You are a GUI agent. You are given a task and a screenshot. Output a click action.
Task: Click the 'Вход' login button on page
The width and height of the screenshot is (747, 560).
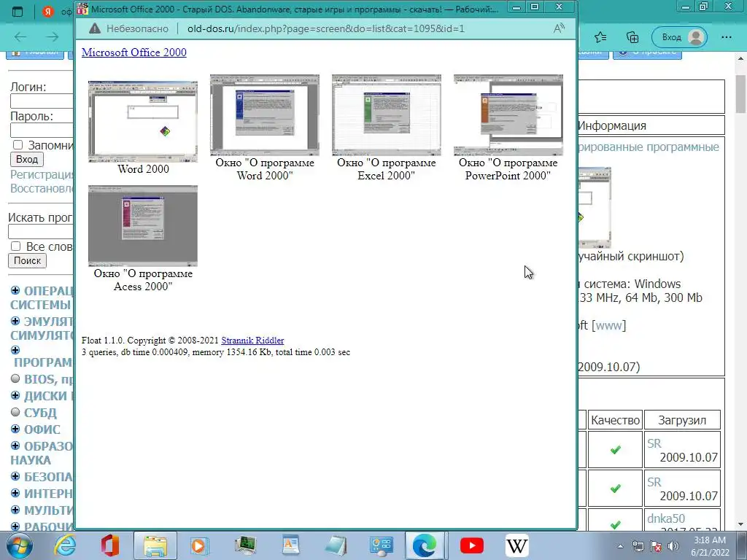pyautogui.click(x=27, y=159)
